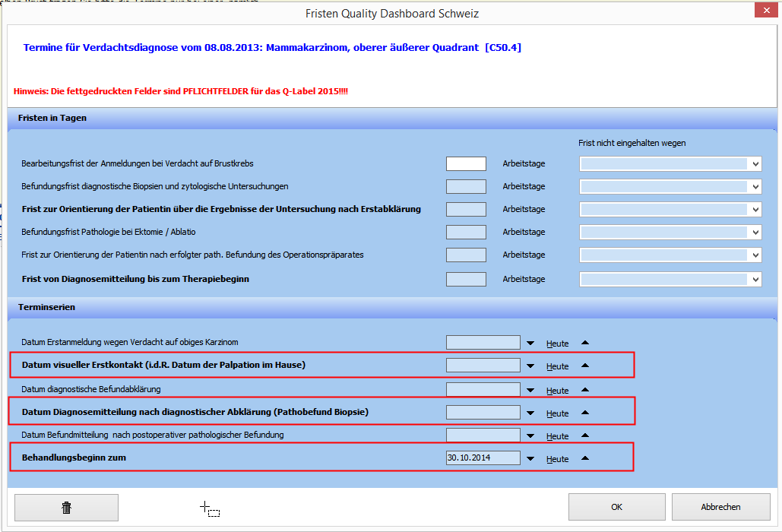Click down arrow for Behandlungsbeginn zum row

pos(530,459)
